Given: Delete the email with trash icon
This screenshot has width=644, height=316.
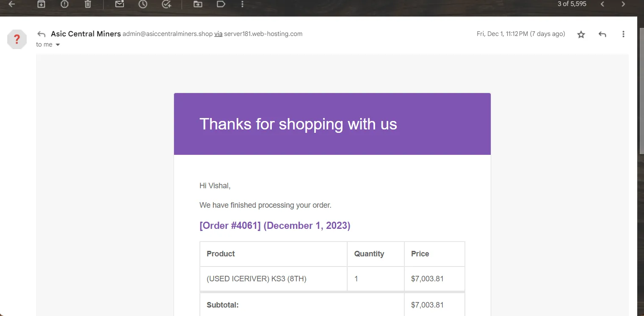Looking at the screenshot, I should click(88, 4).
